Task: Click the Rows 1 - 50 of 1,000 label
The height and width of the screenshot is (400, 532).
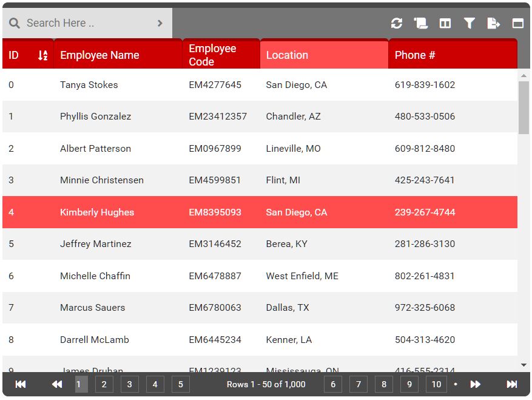Action: click(266, 384)
